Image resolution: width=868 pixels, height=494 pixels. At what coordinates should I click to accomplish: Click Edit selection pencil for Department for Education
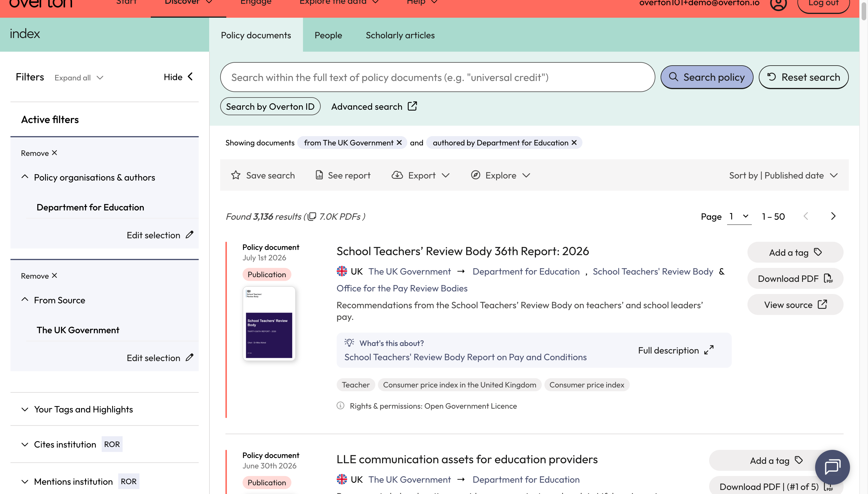(189, 235)
